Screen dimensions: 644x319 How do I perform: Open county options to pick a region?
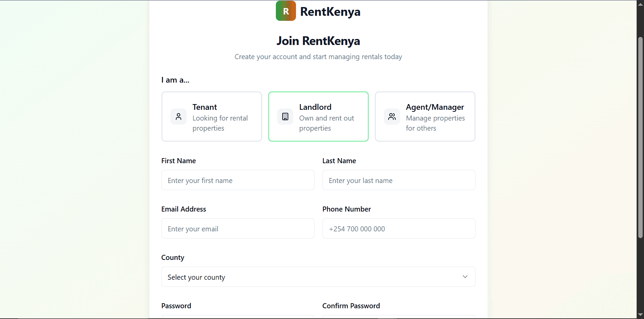[x=318, y=277]
